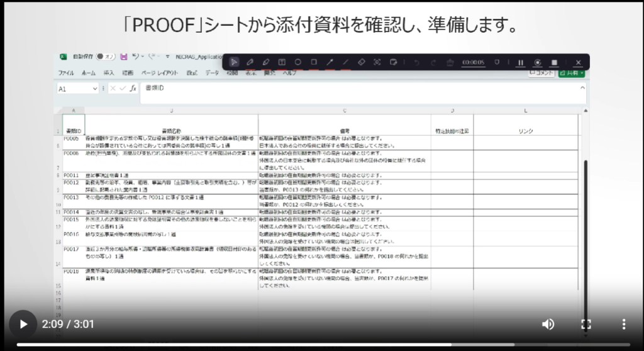644x351 pixels.
Task: Select the rectangle shape tool
Action: tap(314, 62)
